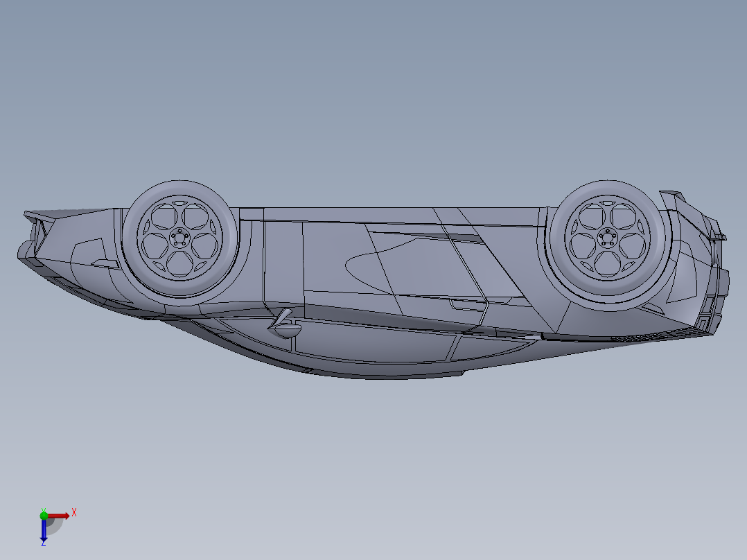This screenshot has width=747, height=560.
Task: Select the red X axis arrow of the triad
Action: [x=59, y=516]
